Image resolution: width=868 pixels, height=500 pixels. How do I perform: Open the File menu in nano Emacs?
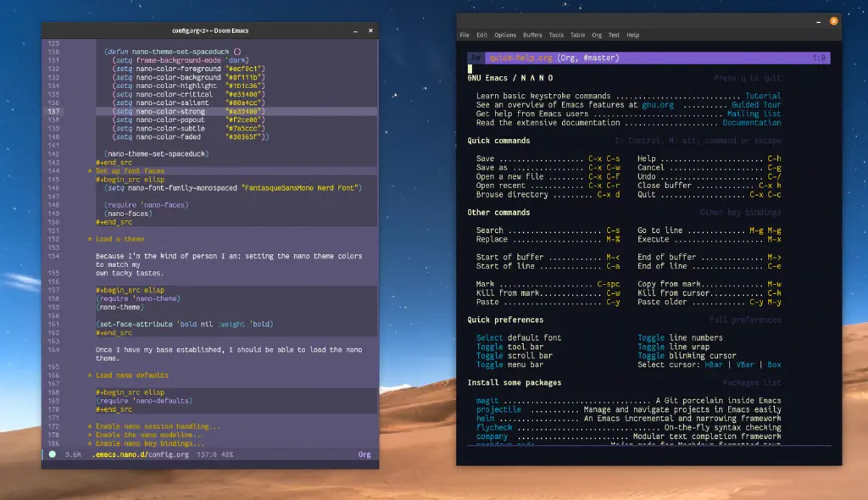[x=465, y=35]
